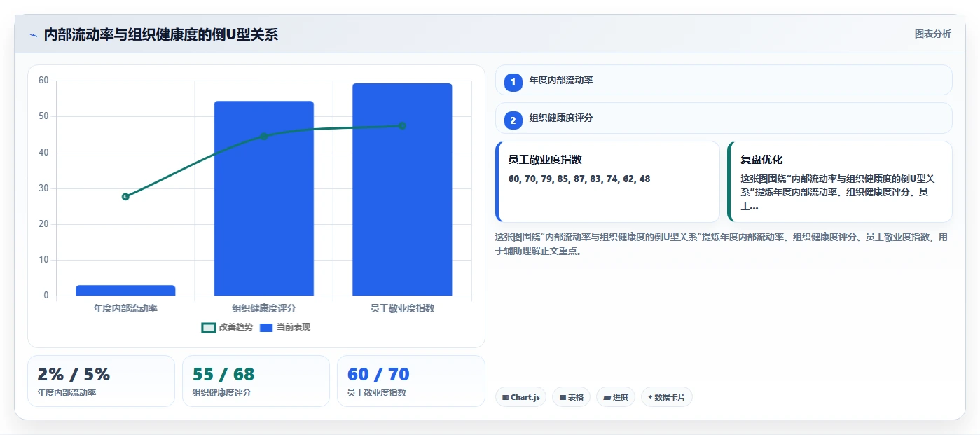Click the 复盘优化 card
The width and height of the screenshot is (980, 435).
click(x=840, y=182)
